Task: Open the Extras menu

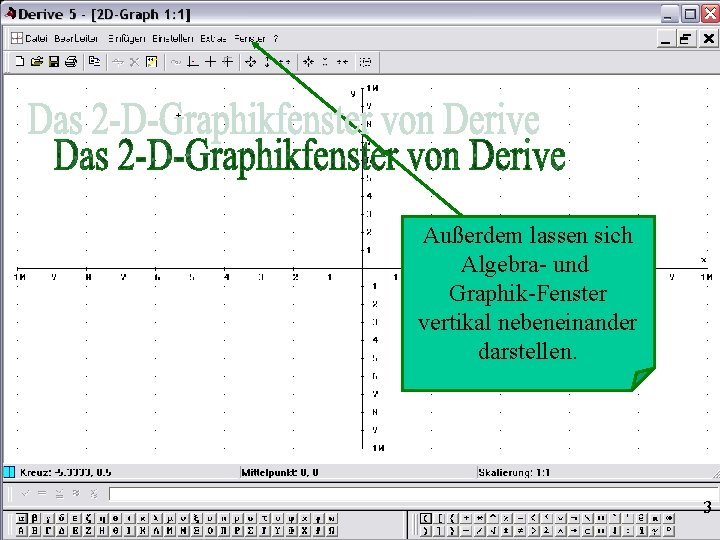Action: pyautogui.click(x=213, y=39)
